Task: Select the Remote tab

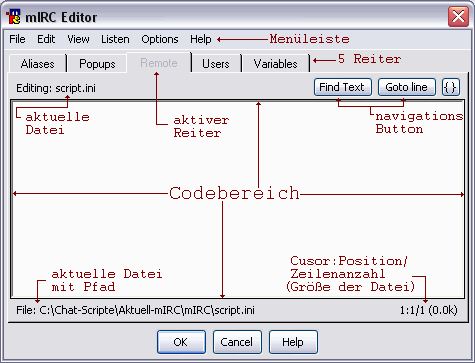Action: coord(159,62)
